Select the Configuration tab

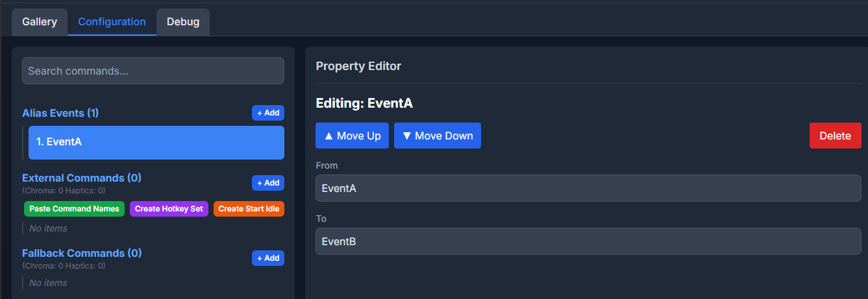(112, 22)
